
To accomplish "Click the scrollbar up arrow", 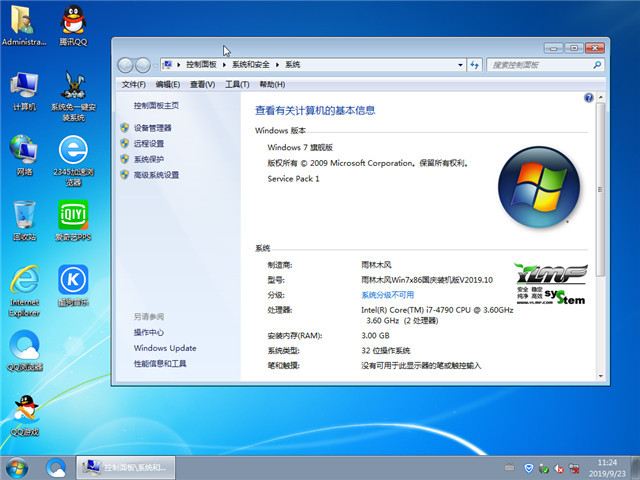I will pyautogui.click(x=600, y=98).
